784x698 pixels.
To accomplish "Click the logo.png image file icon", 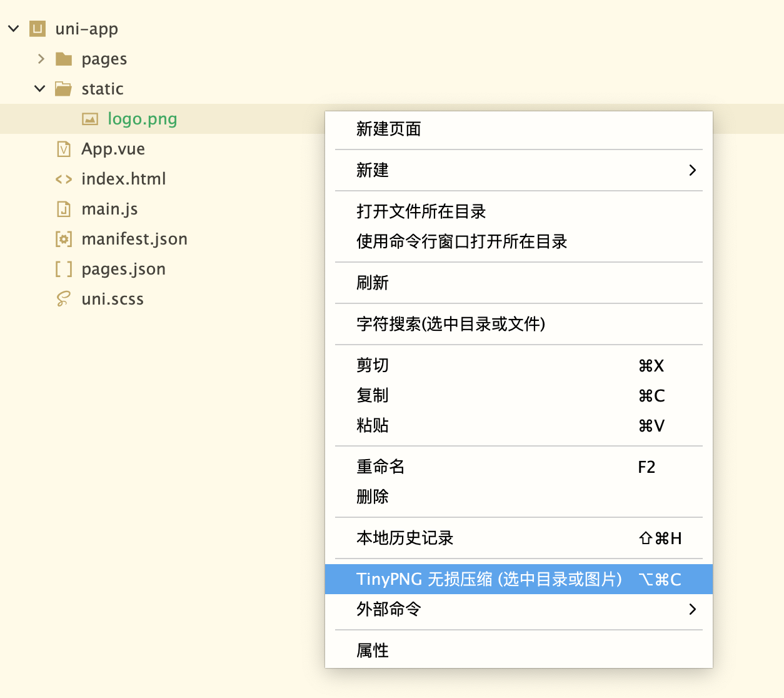I will pos(90,119).
